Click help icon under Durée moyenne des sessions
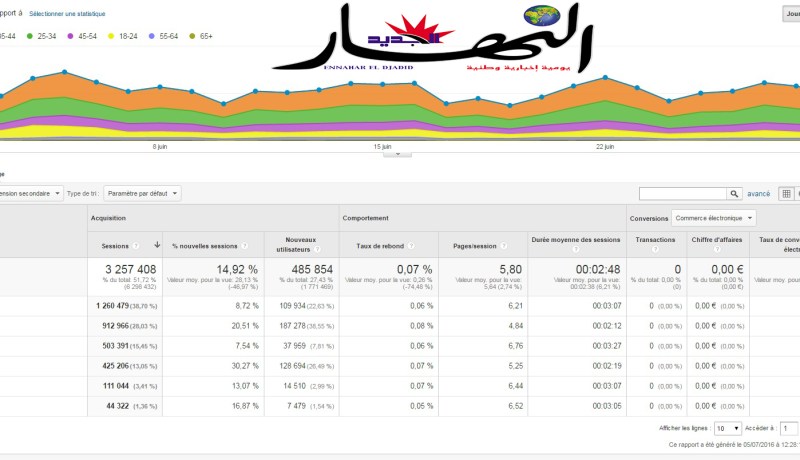 [576, 249]
